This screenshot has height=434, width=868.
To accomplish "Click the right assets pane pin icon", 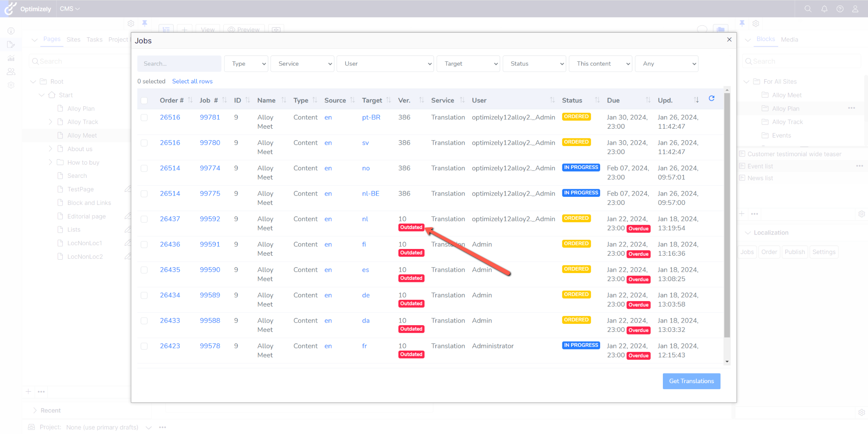I will (x=742, y=23).
